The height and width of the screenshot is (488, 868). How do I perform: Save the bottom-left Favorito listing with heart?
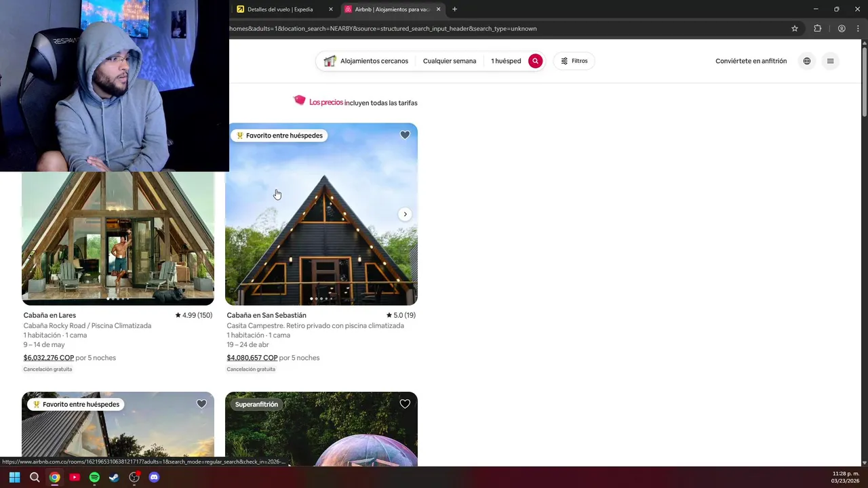tap(201, 404)
